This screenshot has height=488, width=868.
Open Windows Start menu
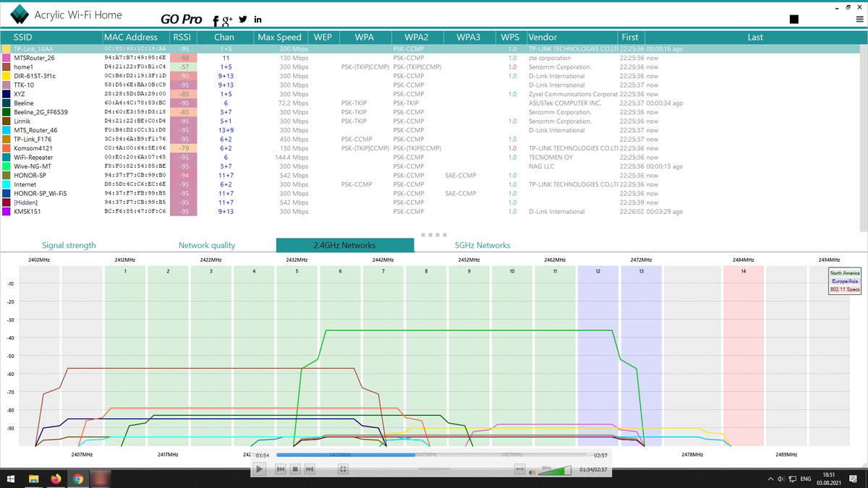pyautogui.click(x=11, y=479)
